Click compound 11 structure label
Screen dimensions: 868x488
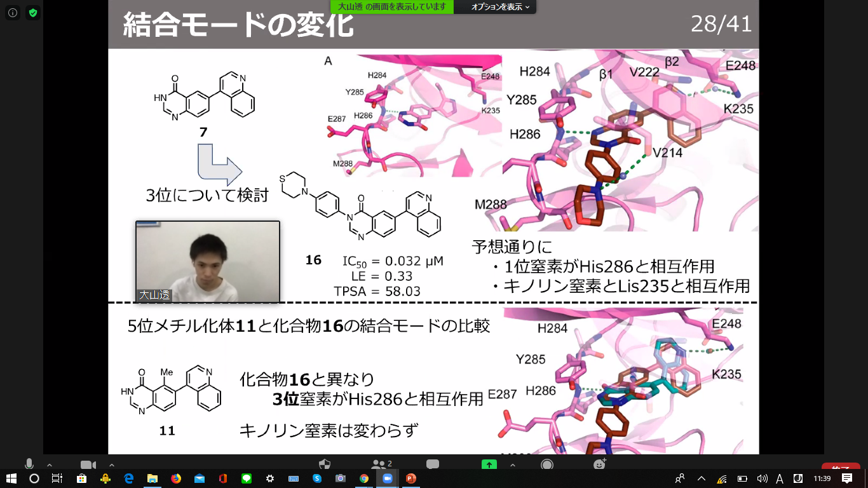[167, 431]
